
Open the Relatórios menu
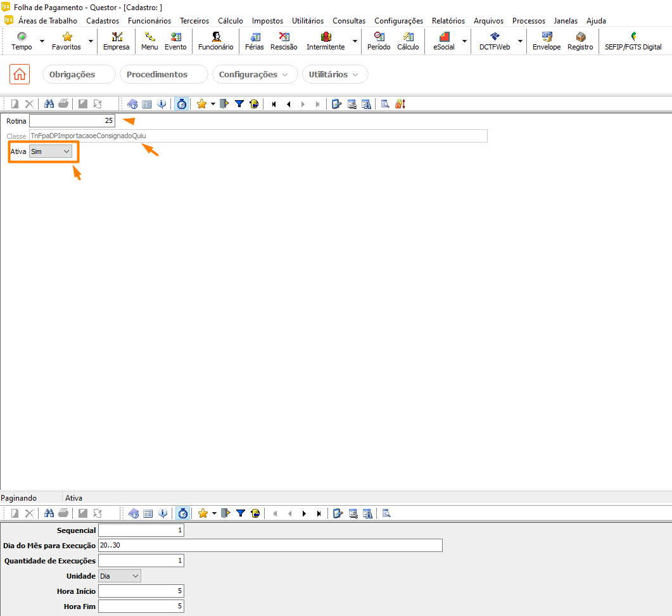click(x=448, y=21)
